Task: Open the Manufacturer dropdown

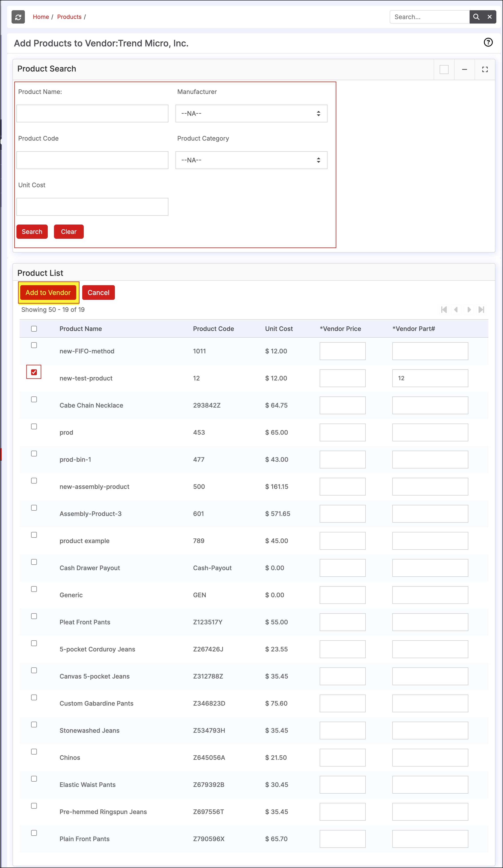Action: (x=251, y=114)
